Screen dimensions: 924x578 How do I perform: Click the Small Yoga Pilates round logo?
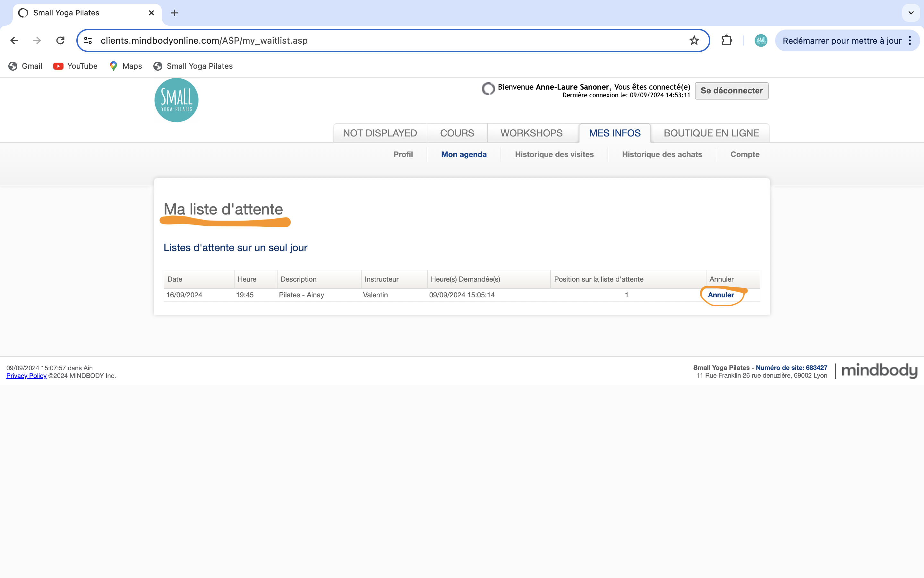click(176, 100)
